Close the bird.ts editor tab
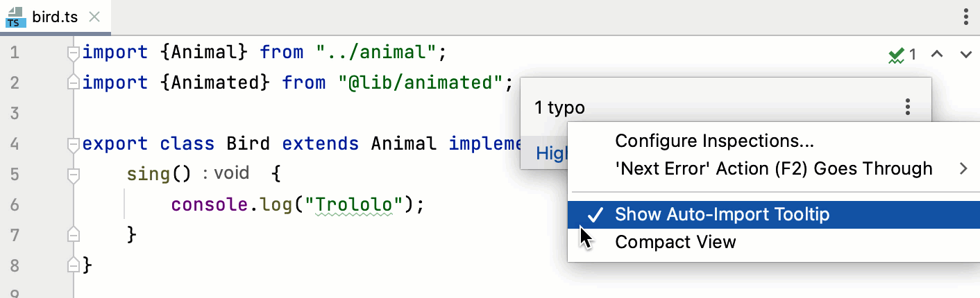 96,17
